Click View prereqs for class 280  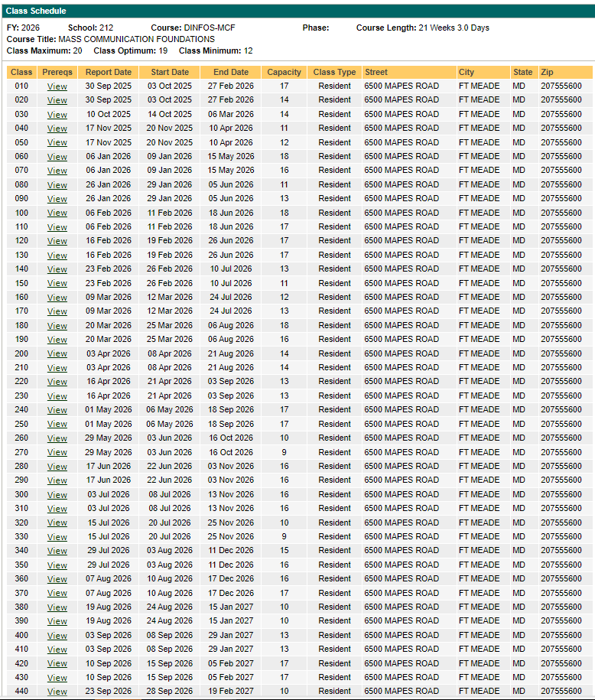(57, 467)
